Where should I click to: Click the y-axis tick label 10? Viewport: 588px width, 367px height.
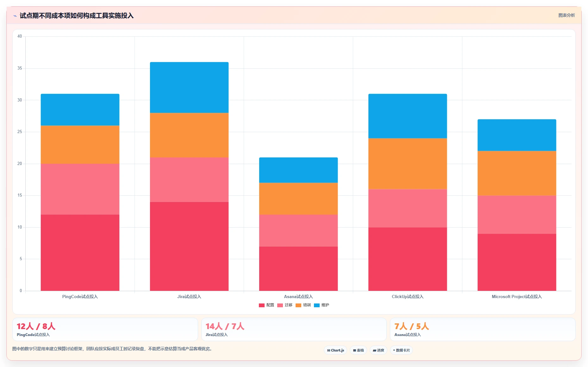(20, 227)
